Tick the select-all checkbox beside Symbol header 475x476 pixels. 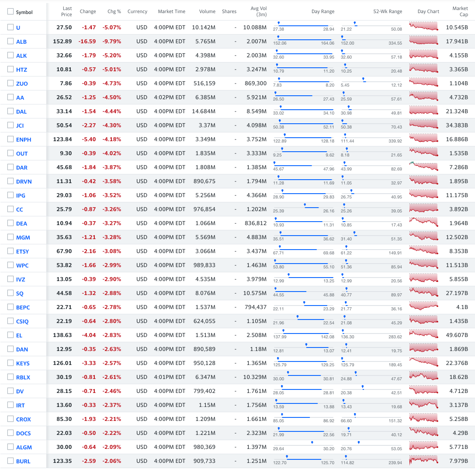(10, 11)
